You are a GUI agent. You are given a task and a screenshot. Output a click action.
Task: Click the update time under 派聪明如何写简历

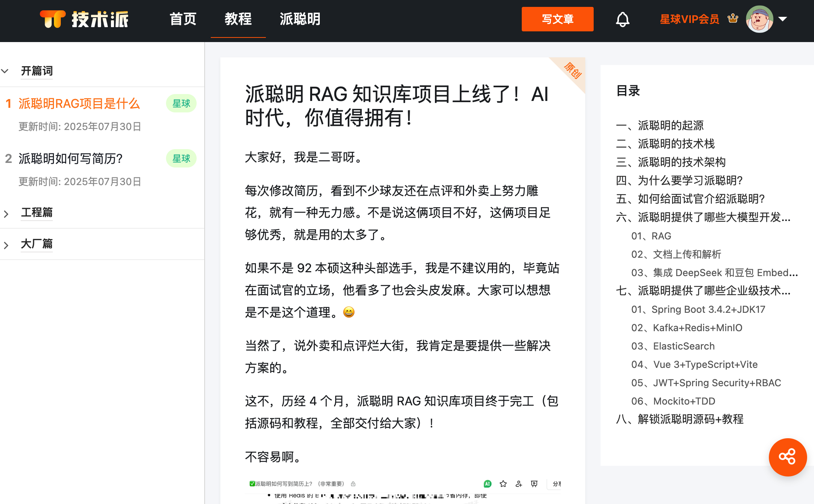point(80,181)
